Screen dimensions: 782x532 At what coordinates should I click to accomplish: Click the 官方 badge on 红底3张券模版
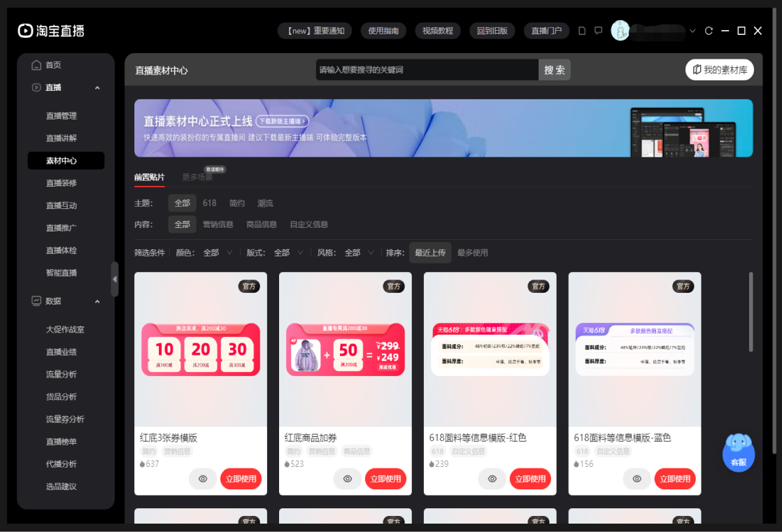[249, 286]
